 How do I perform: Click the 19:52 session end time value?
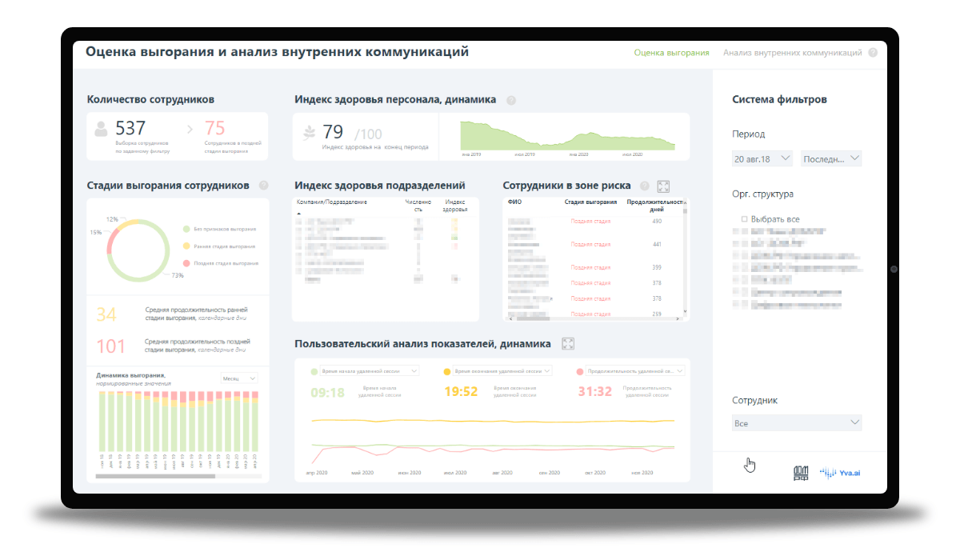(x=461, y=392)
